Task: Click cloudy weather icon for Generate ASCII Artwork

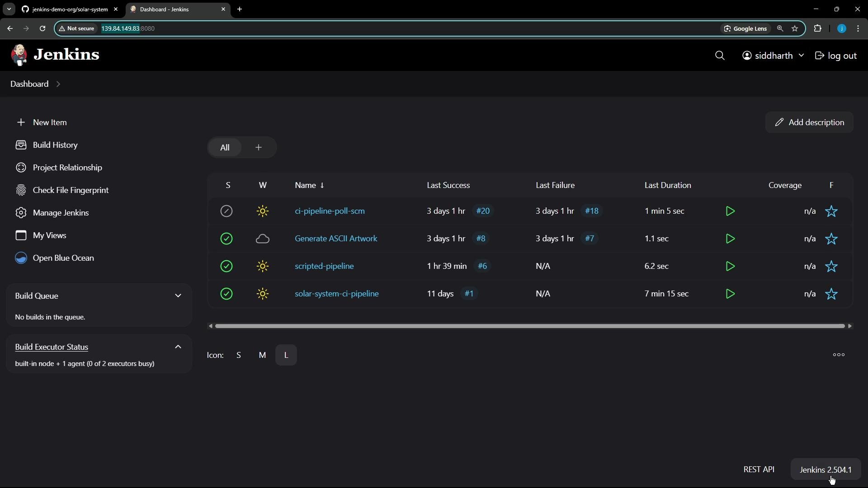Action: coord(263,239)
